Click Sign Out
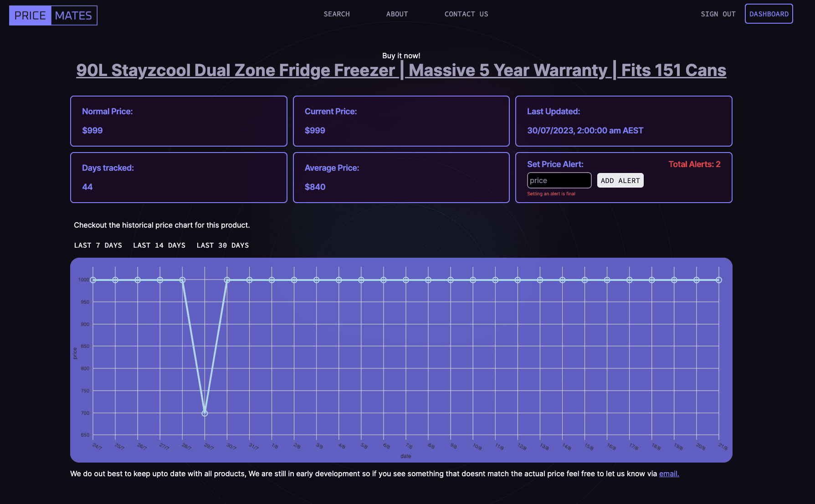Viewport: 815px width, 504px height. point(718,14)
